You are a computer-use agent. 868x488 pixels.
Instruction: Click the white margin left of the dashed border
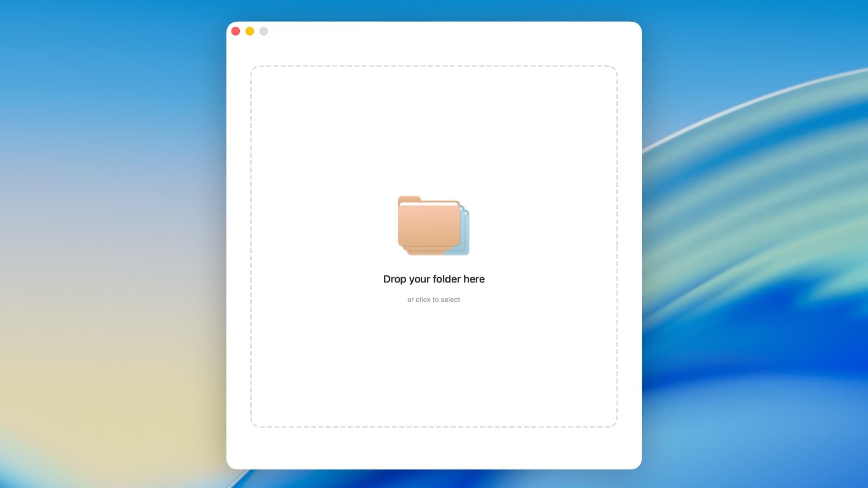(x=238, y=244)
